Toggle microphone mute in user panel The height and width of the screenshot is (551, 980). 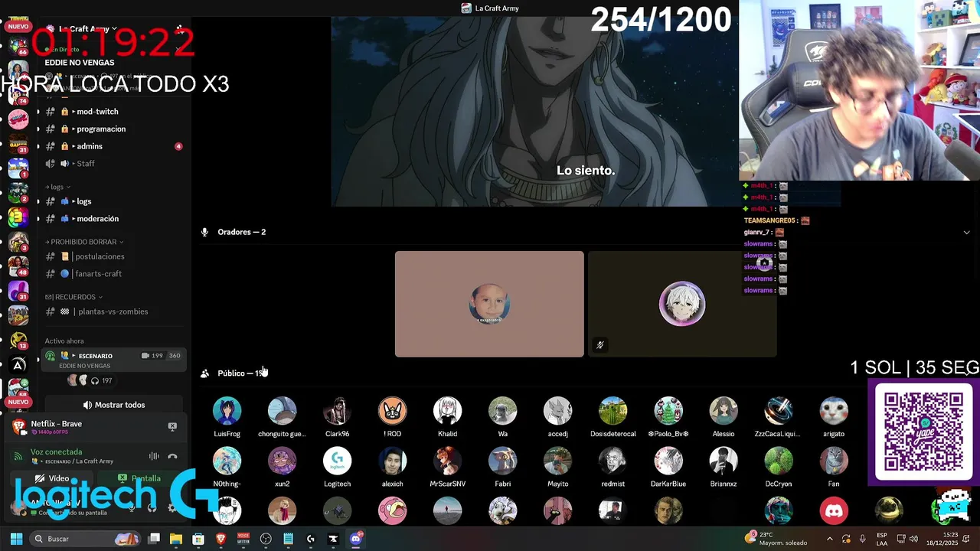(x=132, y=507)
